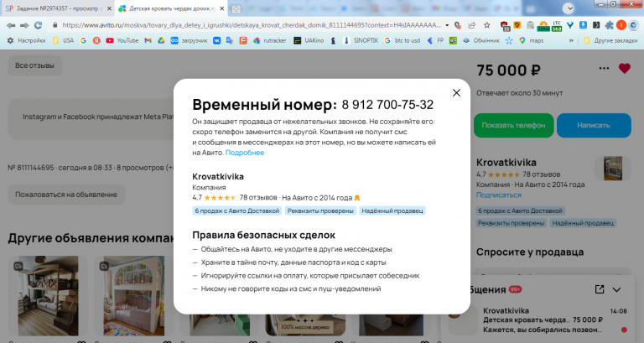This screenshot has width=644, height=343.
Task: Click 'Реквизиты проверены' badge in dialog
Action: (x=320, y=210)
